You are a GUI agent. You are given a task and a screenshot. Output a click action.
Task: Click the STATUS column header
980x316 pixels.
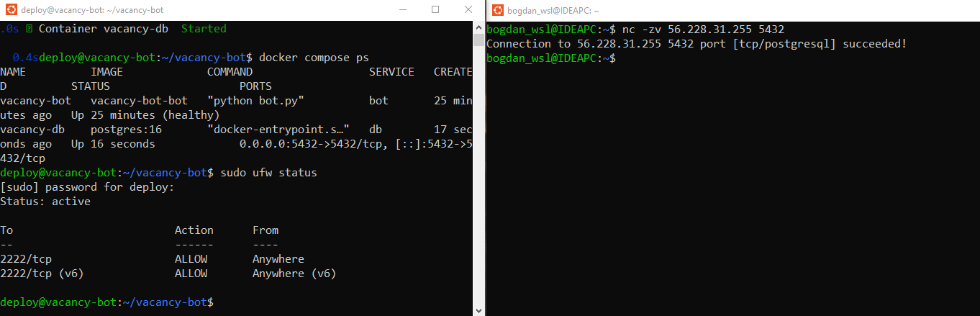coord(91,86)
